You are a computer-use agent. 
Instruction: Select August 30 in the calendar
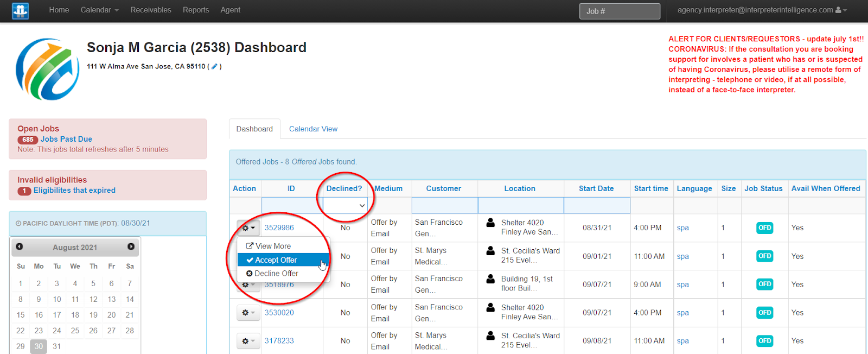tap(39, 346)
